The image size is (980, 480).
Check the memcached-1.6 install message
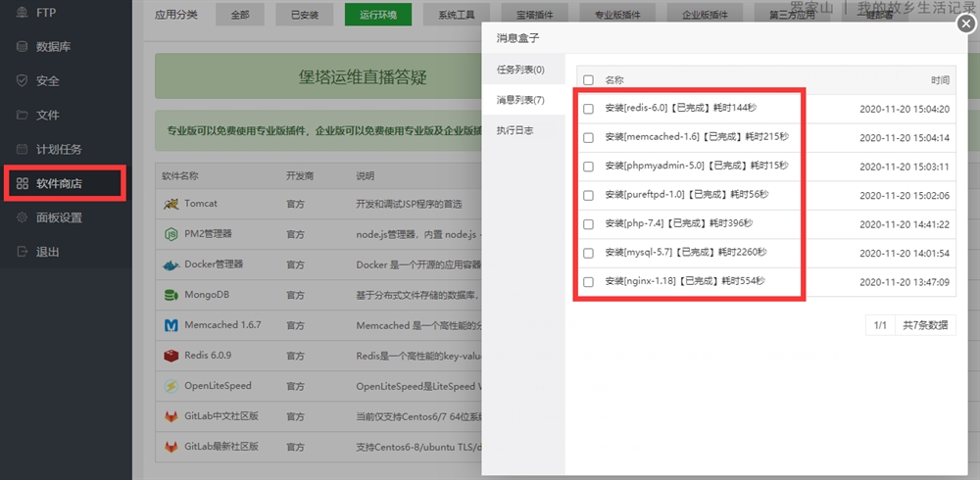[588, 137]
